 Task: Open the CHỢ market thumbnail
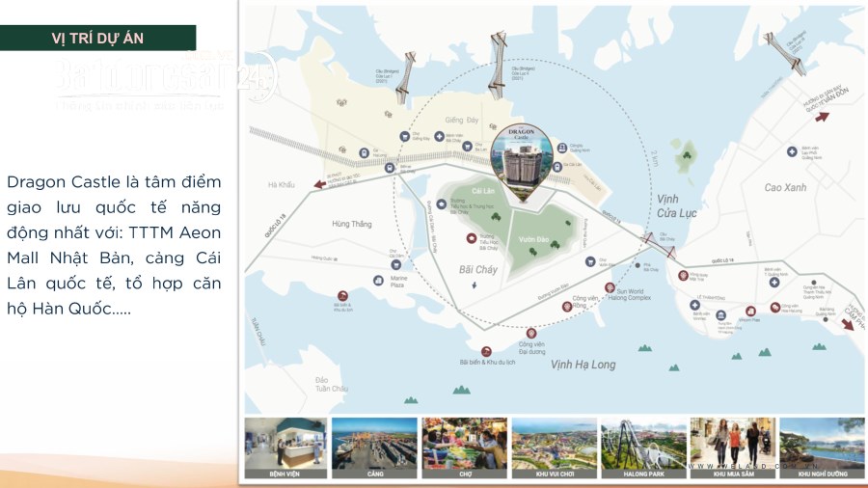tap(465, 447)
